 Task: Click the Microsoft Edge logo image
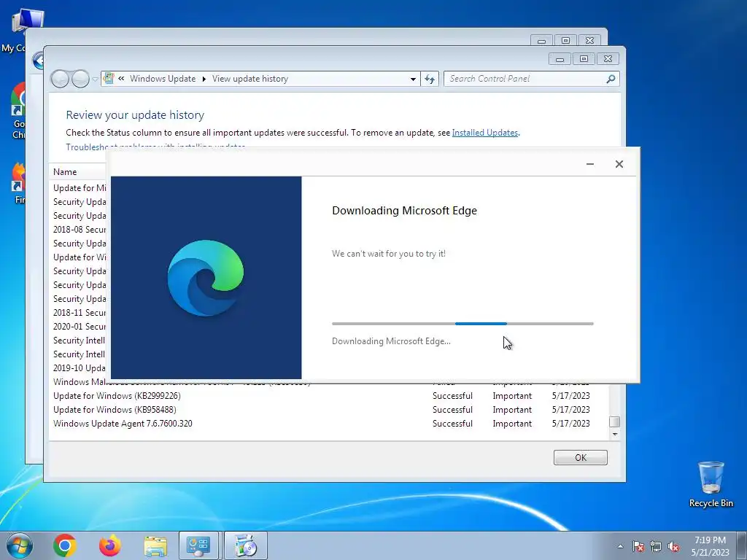[206, 278]
